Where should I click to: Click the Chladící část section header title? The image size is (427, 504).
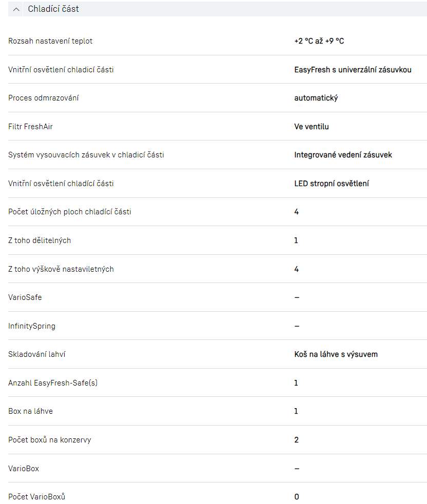pyautogui.click(x=53, y=9)
